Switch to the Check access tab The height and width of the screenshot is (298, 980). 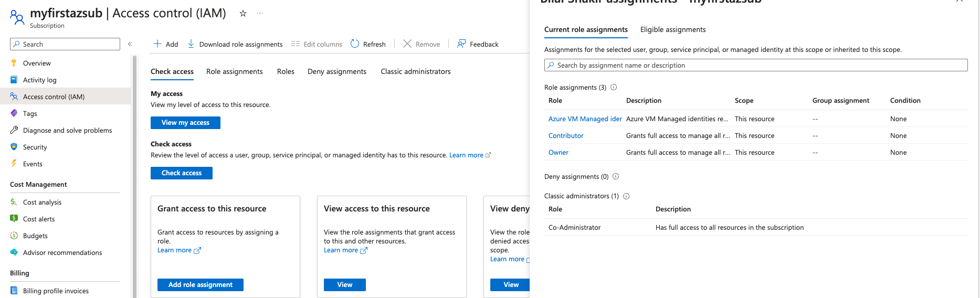point(172,71)
